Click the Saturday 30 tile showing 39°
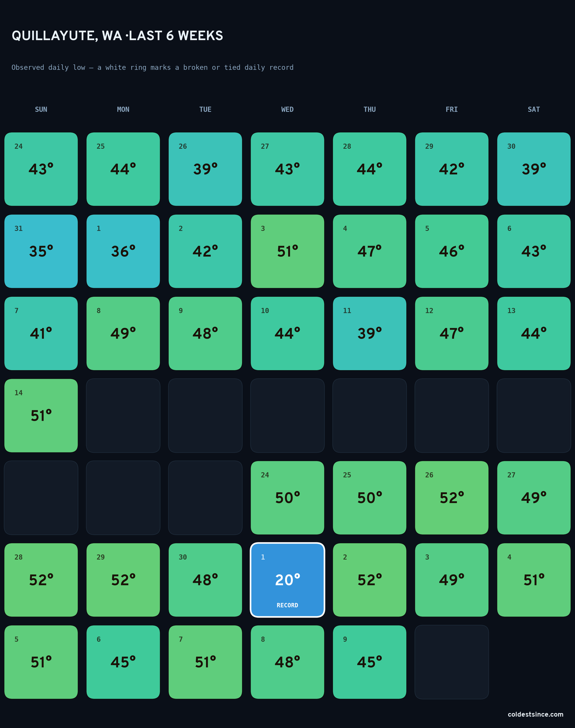 coord(534,169)
